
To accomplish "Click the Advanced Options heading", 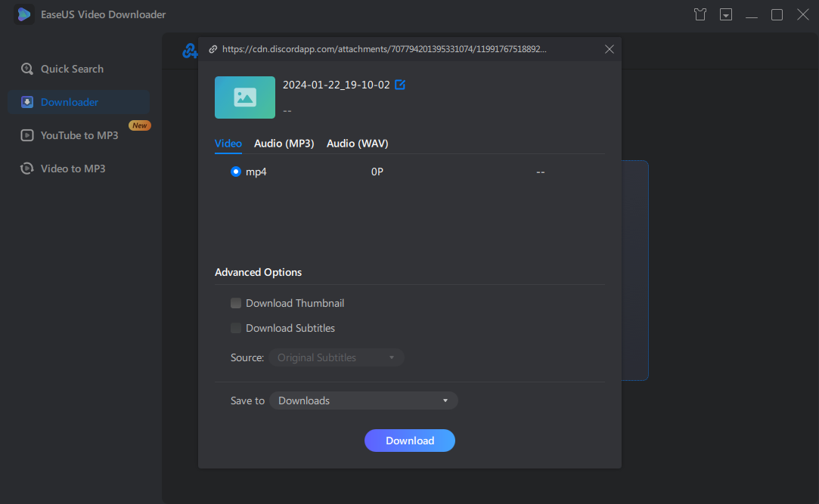I will [x=258, y=272].
